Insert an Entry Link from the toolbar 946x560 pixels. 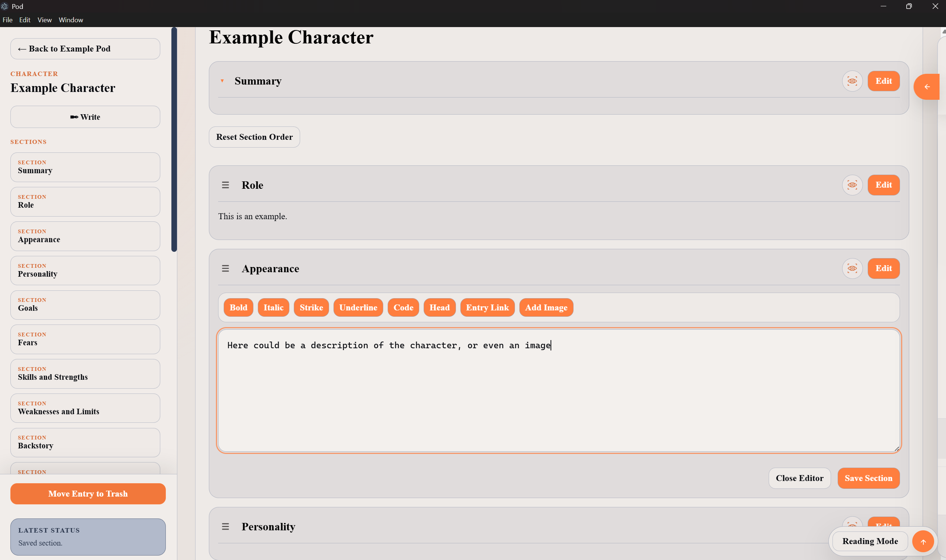click(487, 307)
